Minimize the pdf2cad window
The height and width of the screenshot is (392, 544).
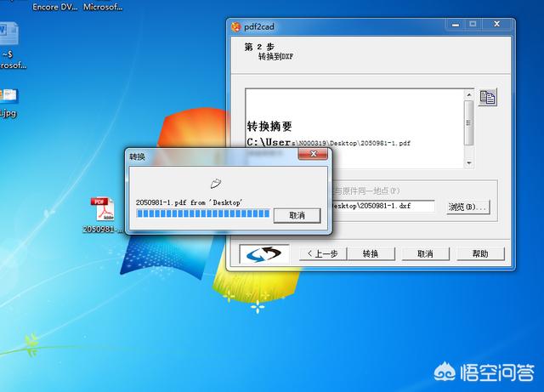click(x=456, y=25)
